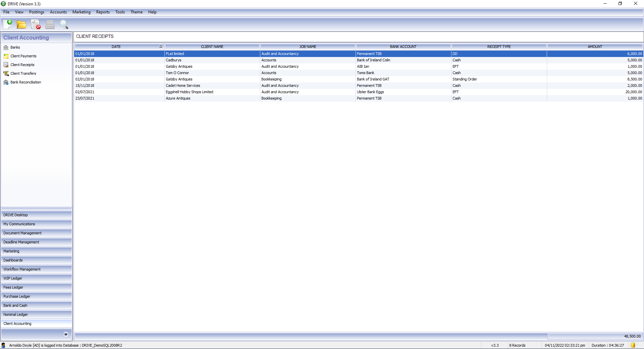Viewport: 644px width, 349px height.
Task: Select the Azure Antiques row
Action: [359, 98]
